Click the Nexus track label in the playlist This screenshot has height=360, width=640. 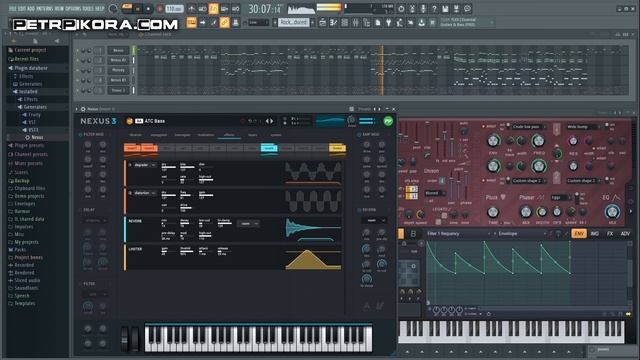click(x=118, y=50)
